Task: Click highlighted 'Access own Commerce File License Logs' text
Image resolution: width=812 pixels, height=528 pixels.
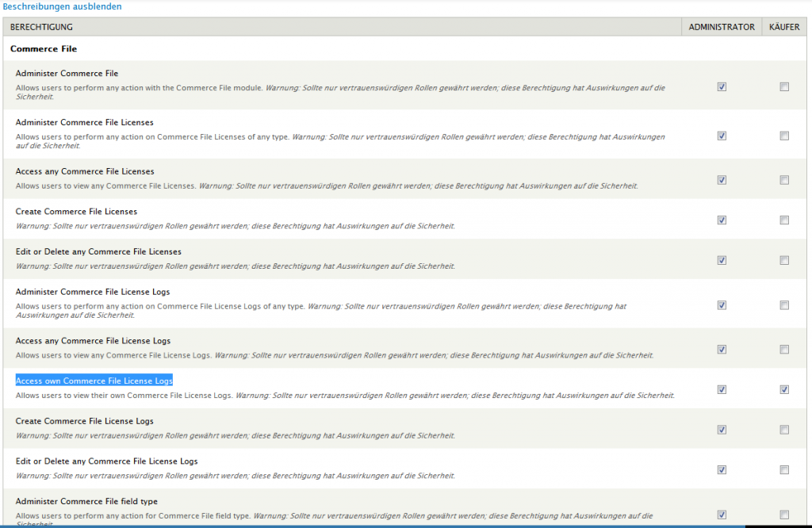Action: point(94,381)
